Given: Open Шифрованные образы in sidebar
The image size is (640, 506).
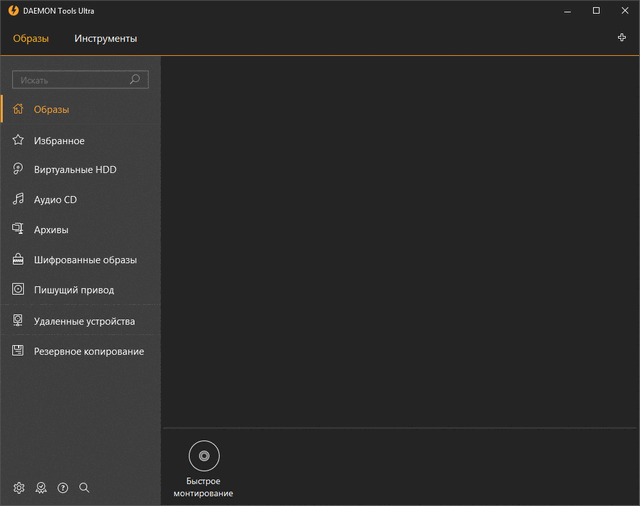Looking at the screenshot, I should point(85,260).
